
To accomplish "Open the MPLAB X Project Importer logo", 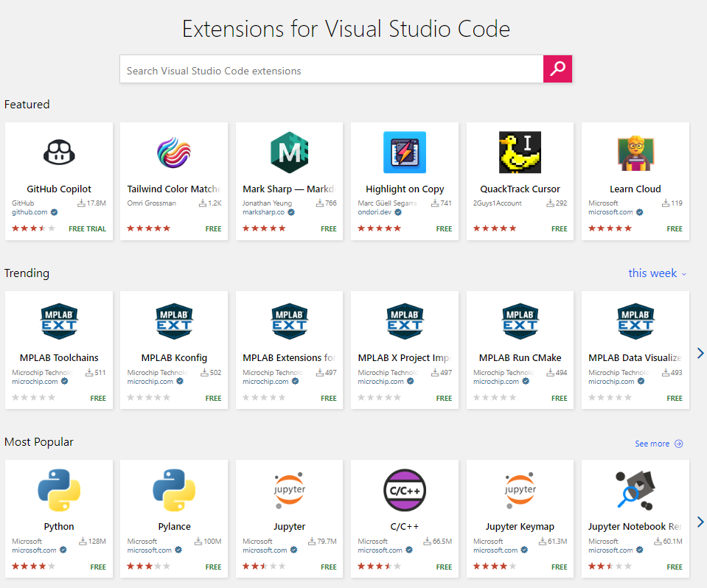I will pos(405,321).
